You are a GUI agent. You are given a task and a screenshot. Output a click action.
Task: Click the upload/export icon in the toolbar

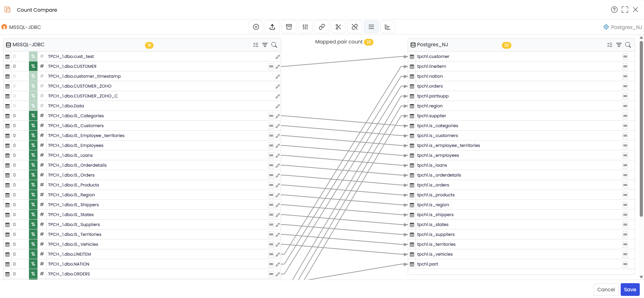coord(272,27)
